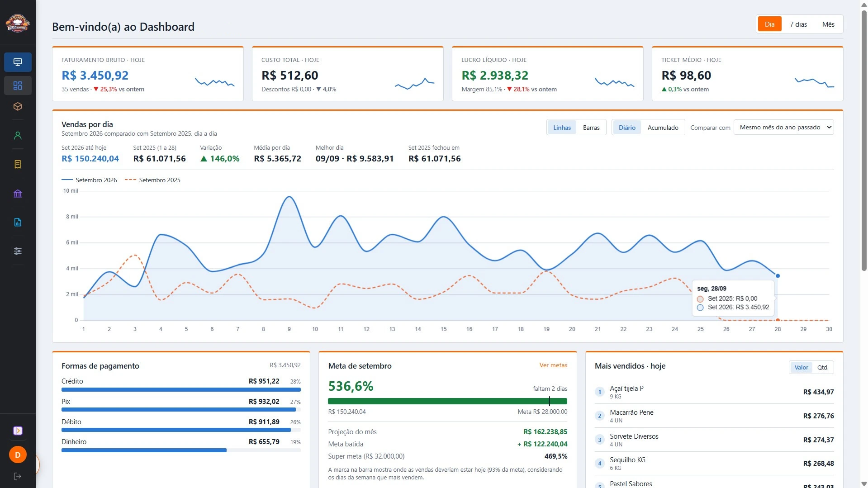Open the orange user avatar D

tap(18, 455)
